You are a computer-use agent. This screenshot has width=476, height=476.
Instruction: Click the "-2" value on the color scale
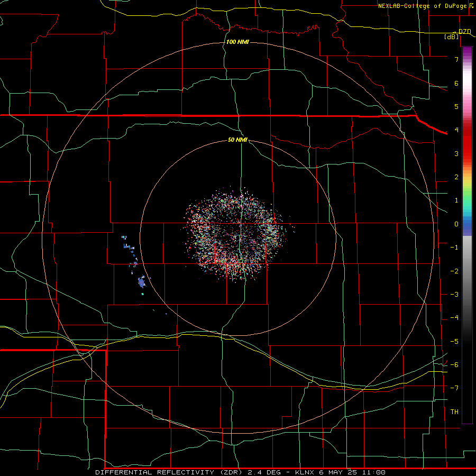pos(454,271)
